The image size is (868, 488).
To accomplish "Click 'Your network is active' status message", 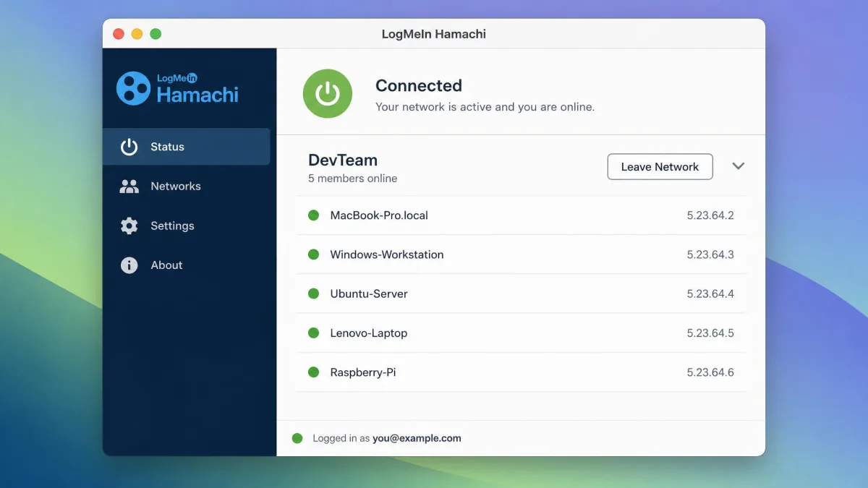I will pyautogui.click(x=485, y=107).
